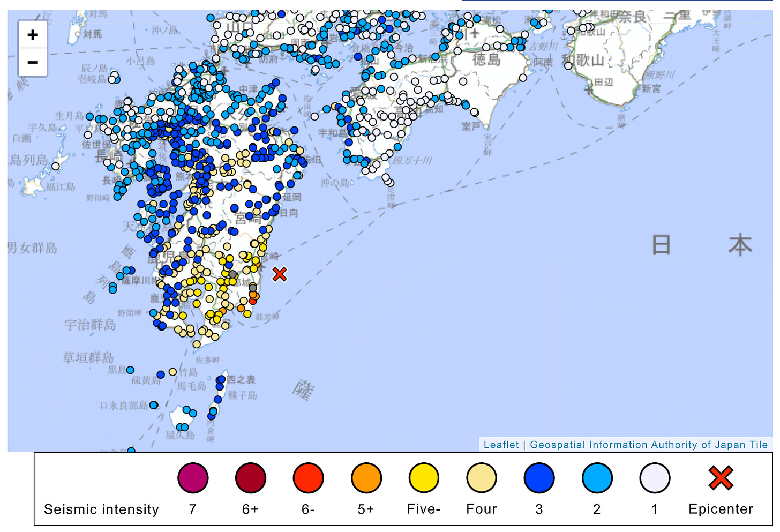This screenshot has width=780, height=532.
Task: Select the seismic intensity 6+ legend circle
Action: tap(250, 478)
